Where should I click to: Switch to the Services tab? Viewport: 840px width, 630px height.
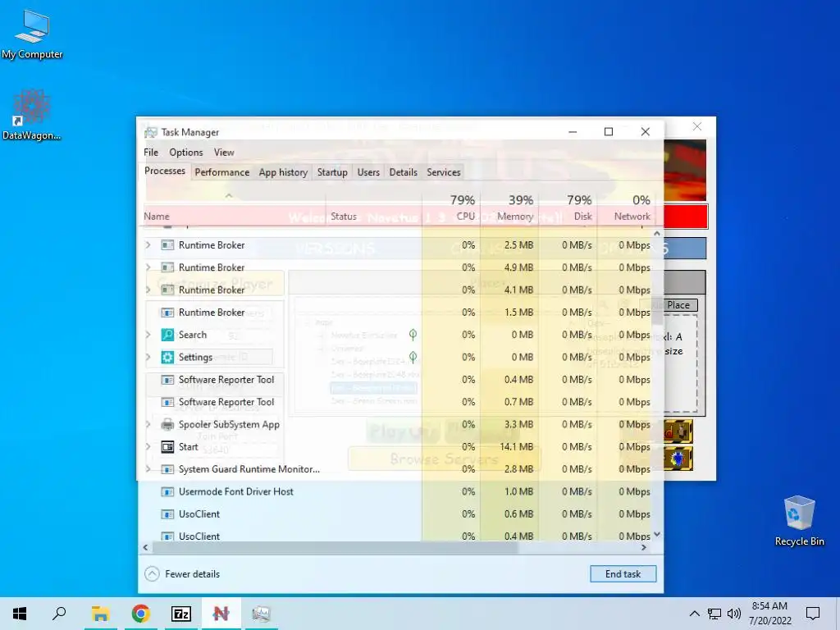point(444,172)
